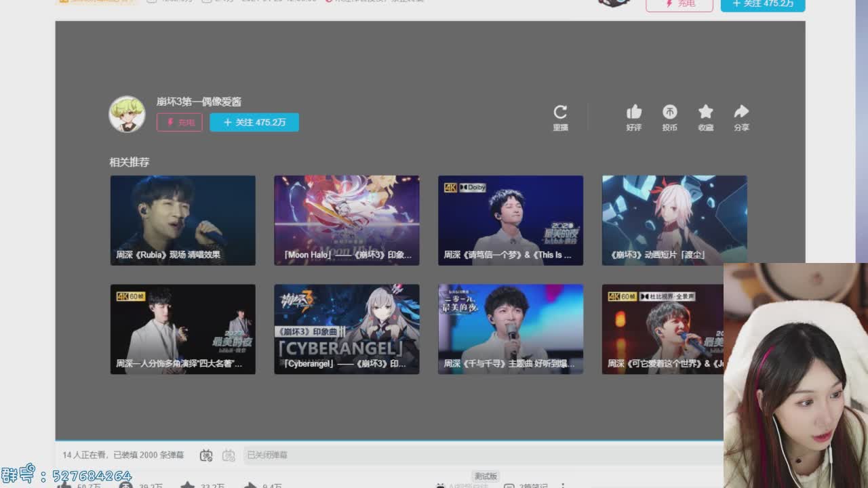
Task: Open video 周深《千与千寻》主题曲
Action: coord(511,329)
